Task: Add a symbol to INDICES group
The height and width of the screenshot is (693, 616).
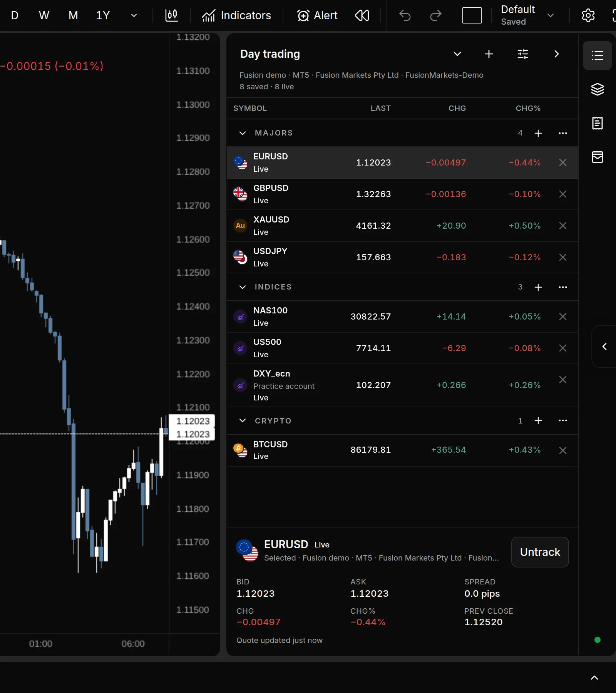Action: coord(538,287)
